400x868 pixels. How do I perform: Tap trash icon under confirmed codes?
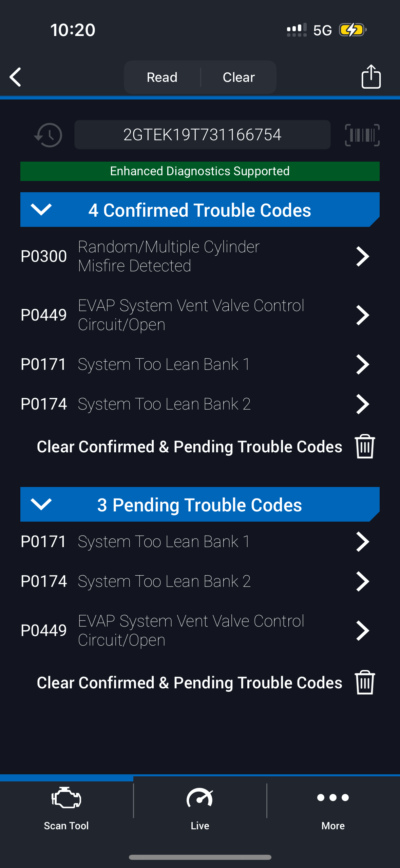pos(365,447)
